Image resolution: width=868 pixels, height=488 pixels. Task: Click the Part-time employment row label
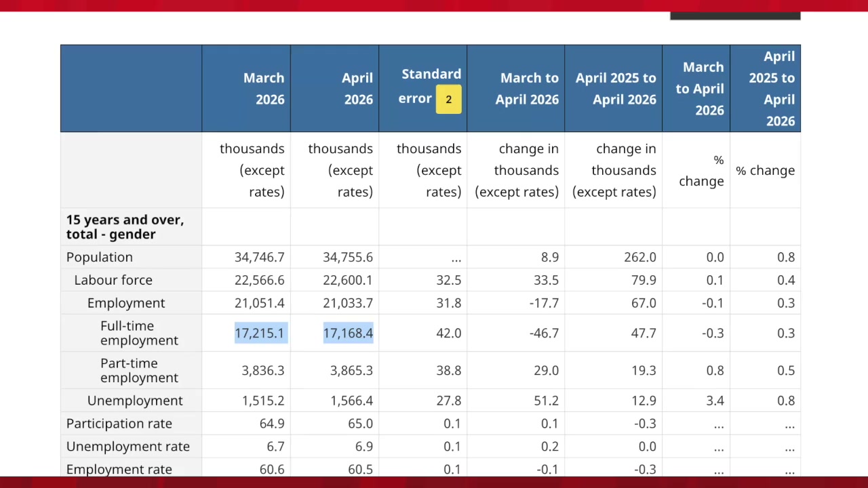click(x=139, y=370)
